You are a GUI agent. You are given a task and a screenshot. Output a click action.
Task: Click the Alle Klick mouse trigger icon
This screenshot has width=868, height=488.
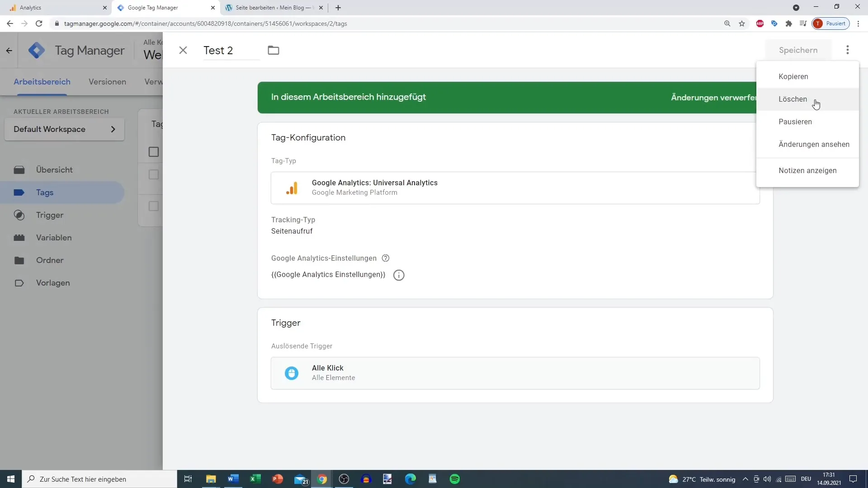pos(292,373)
